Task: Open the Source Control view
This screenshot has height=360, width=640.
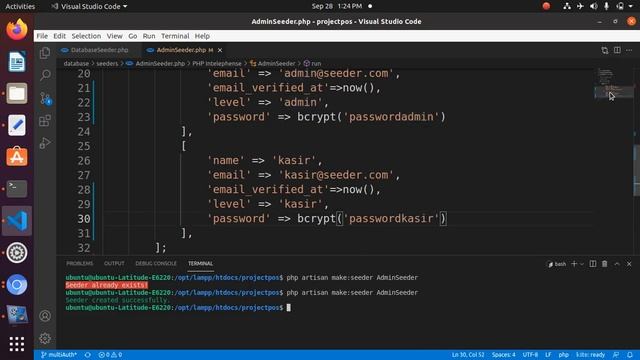Action: coord(45,98)
